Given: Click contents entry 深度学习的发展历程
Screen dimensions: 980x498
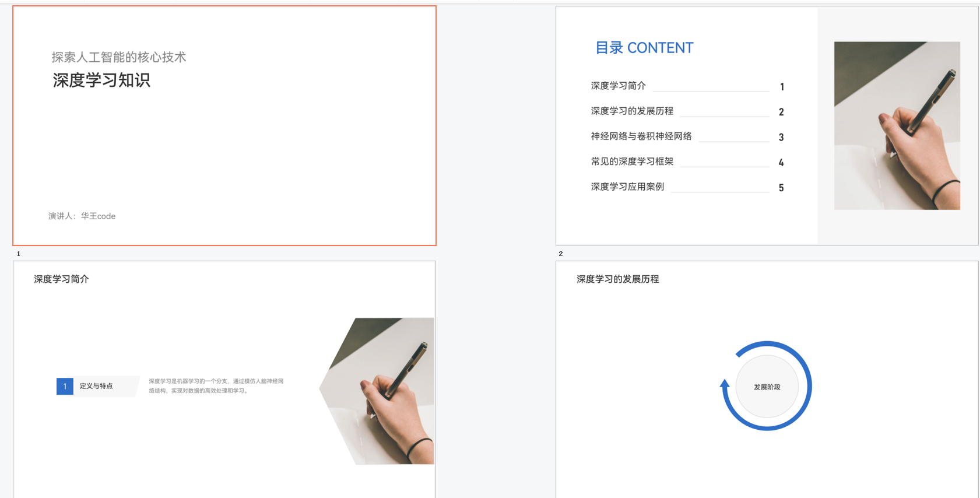Looking at the screenshot, I should pyautogui.click(x=632, y=111).
